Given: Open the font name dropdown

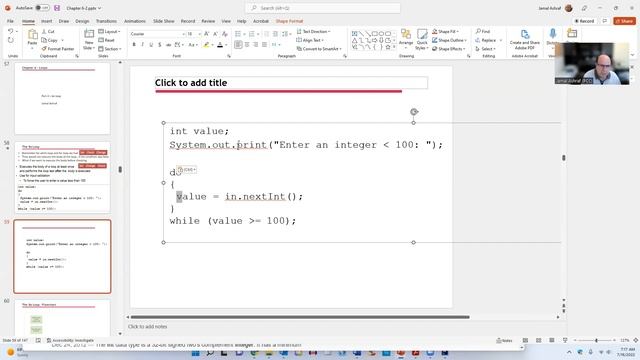Looking at the screenshot, I should (184, 34).
